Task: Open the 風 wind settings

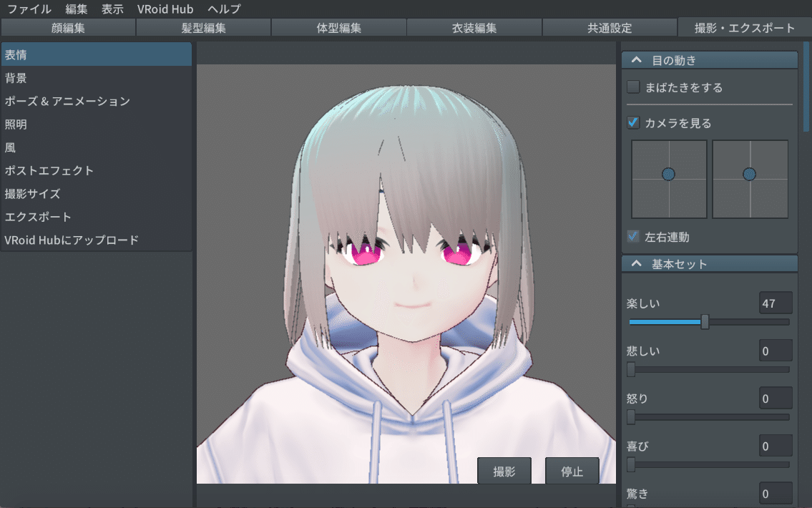Action: click(97, 147)
